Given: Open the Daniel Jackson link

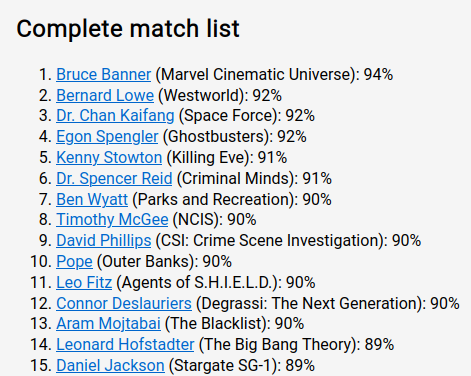Looking at the screenshot, I should tap(110, 366).
